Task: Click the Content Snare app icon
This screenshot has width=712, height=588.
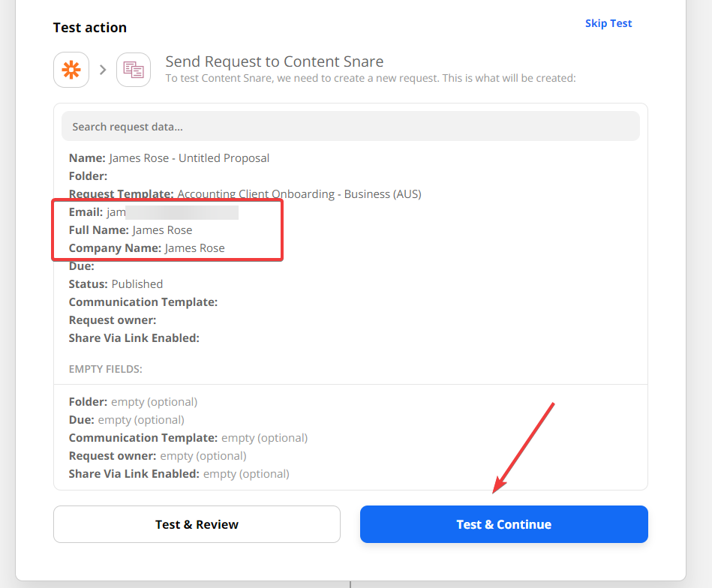Action: click(x=134, y=70)
